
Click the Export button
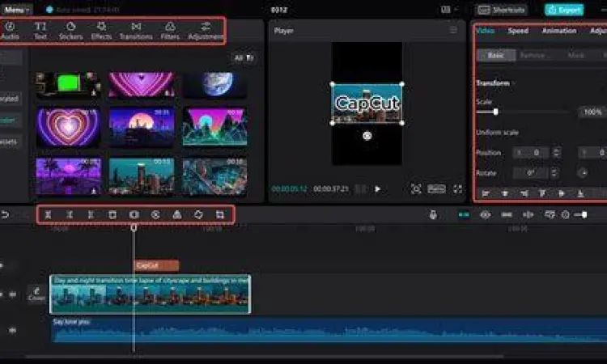coord(564,10)
